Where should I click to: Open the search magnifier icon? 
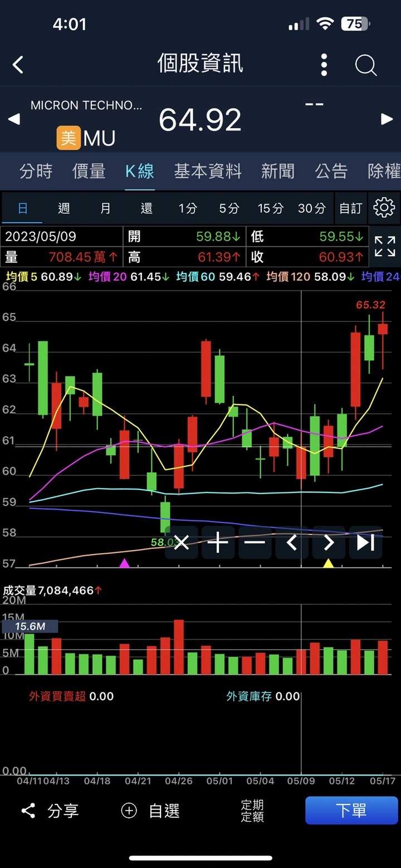tap(366, 65)
